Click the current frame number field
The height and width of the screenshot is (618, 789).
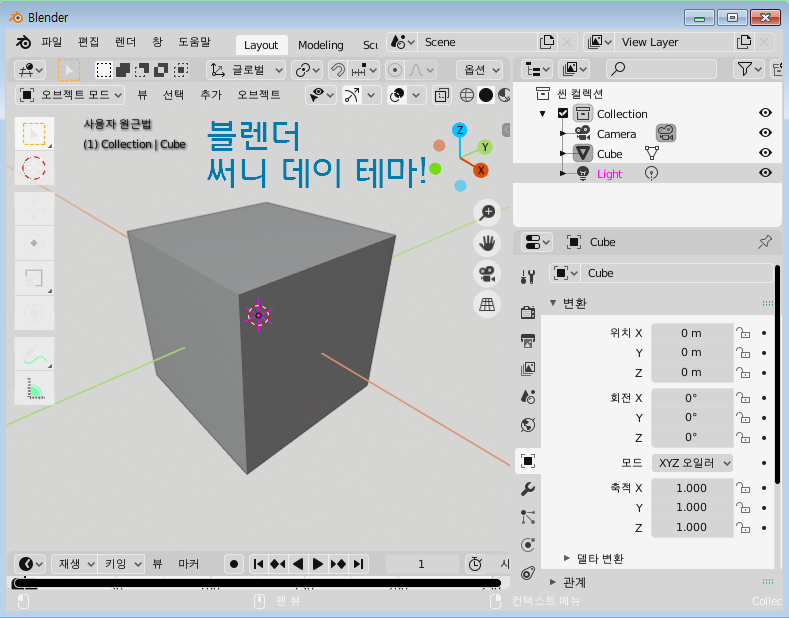(x=422, y=564)
